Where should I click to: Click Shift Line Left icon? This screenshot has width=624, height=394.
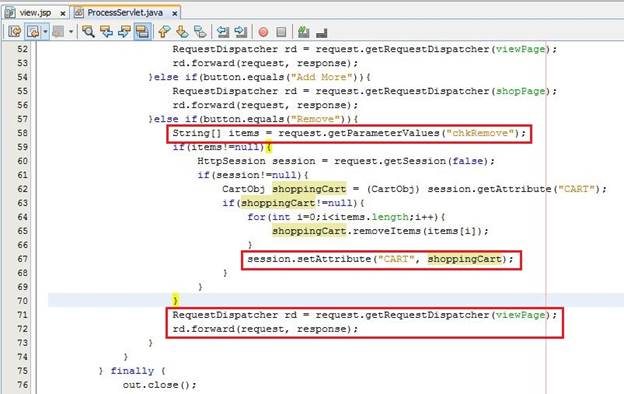tap(223, 31)
